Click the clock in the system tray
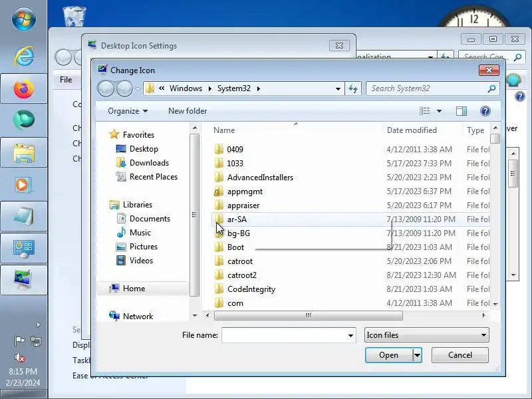 click(x=24, y=377)
